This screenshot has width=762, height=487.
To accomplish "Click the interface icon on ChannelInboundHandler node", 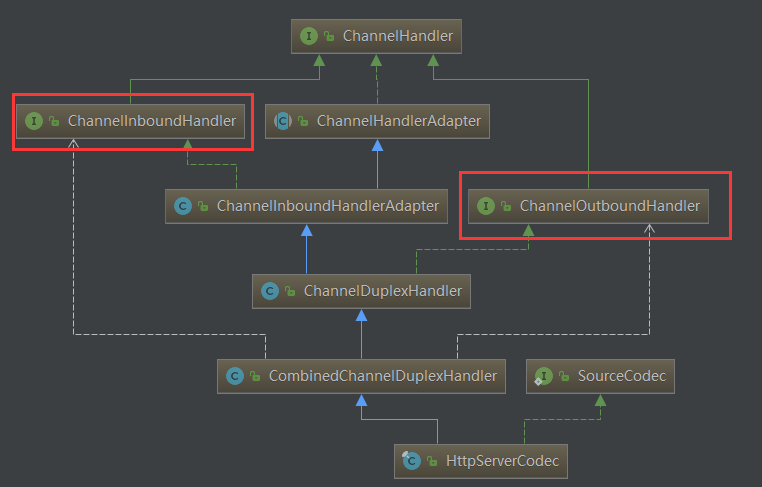I will click(34, 121).
